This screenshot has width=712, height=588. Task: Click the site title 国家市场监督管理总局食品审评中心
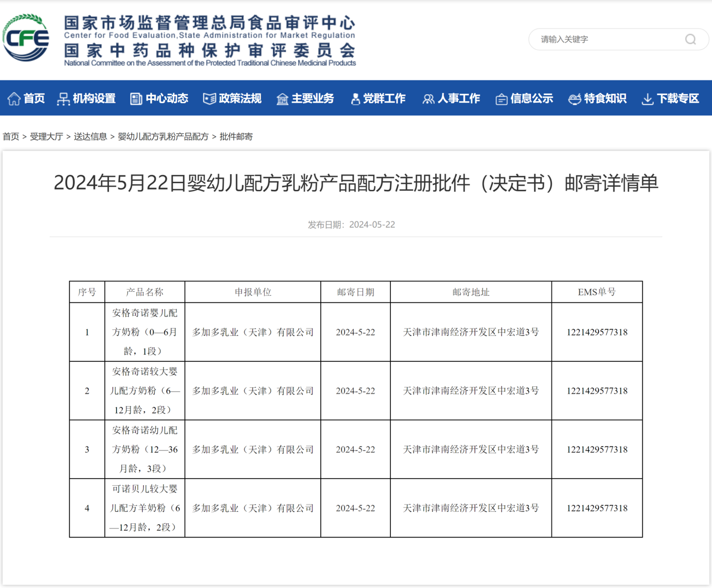tap(209, 22)
